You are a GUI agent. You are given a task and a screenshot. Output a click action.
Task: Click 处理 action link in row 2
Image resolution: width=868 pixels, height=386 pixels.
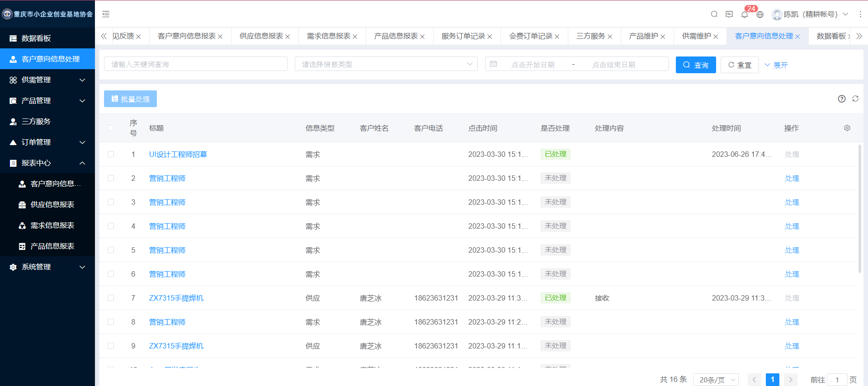[x=792, y=178]
